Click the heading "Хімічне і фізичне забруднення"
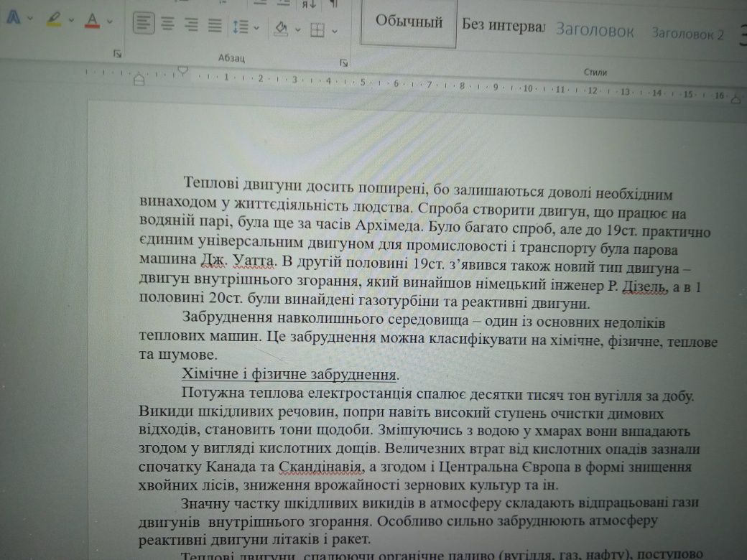747x560 pixels. pos(289,374)
